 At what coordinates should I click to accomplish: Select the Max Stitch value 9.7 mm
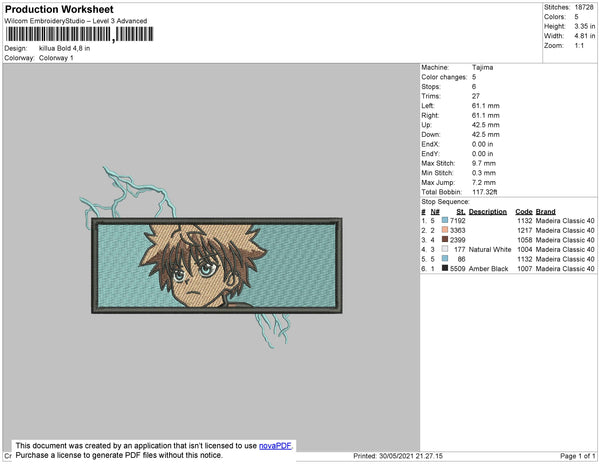click(x=484, y=163)
